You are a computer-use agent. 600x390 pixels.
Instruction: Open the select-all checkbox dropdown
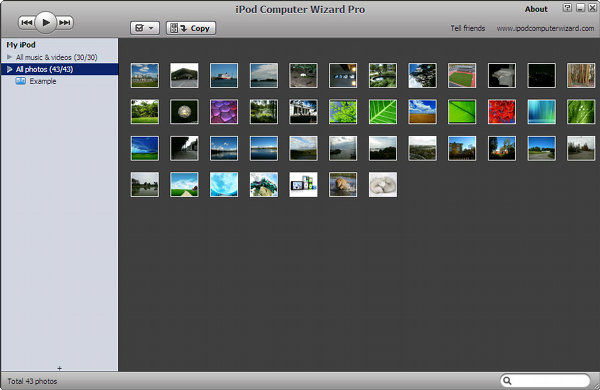[145, 28]
